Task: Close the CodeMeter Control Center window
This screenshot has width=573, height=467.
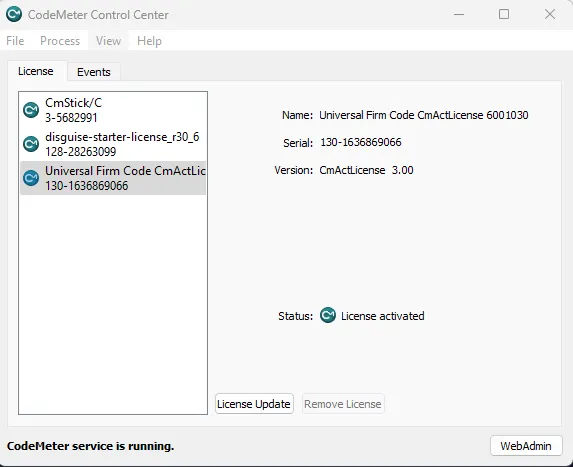Action: [x=550, y=14]
